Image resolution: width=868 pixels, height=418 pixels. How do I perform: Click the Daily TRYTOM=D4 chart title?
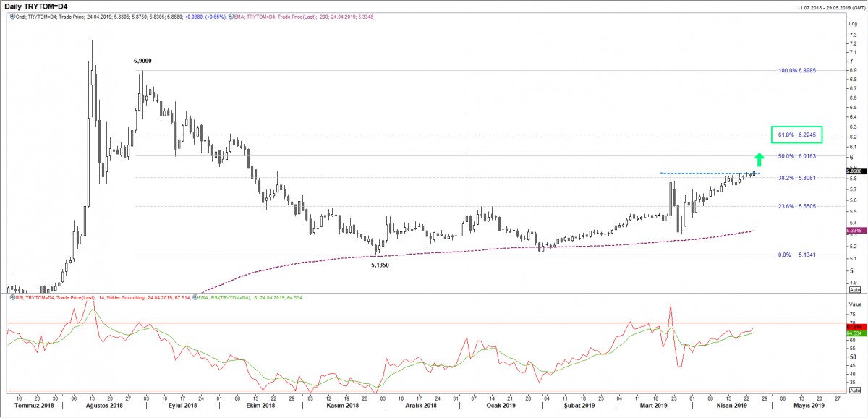coord(35,7)
